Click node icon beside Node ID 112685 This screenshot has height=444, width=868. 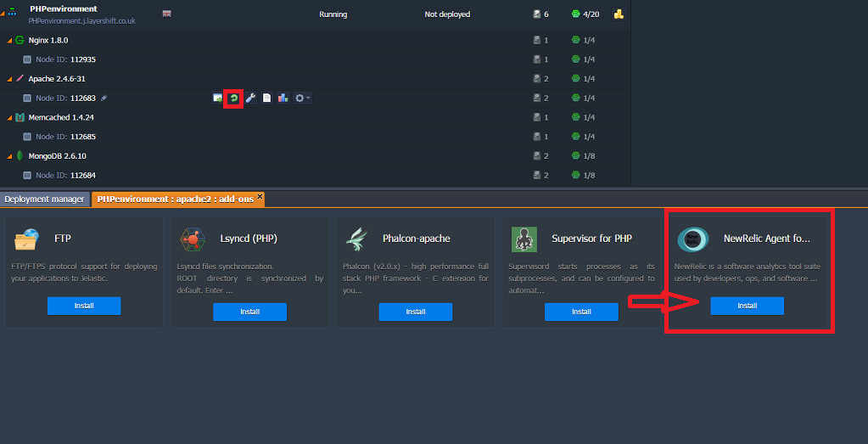click(27, 136)
